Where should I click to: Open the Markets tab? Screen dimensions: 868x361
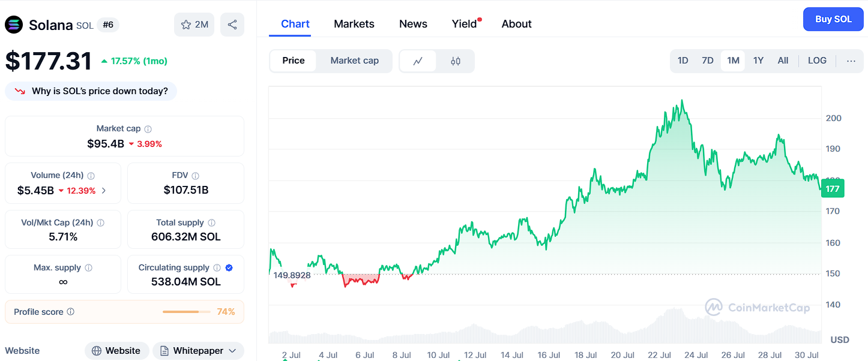pyautogui.click(x=354, y=24)
